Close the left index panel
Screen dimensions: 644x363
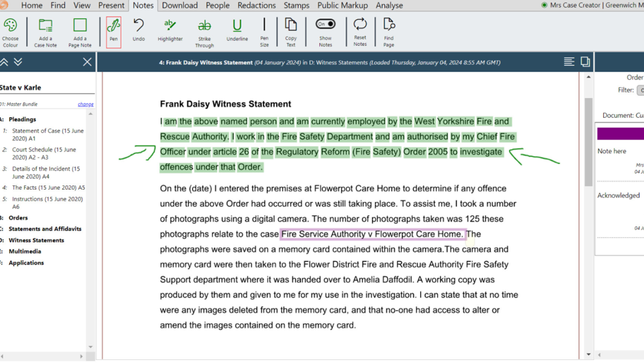[87, 62]
